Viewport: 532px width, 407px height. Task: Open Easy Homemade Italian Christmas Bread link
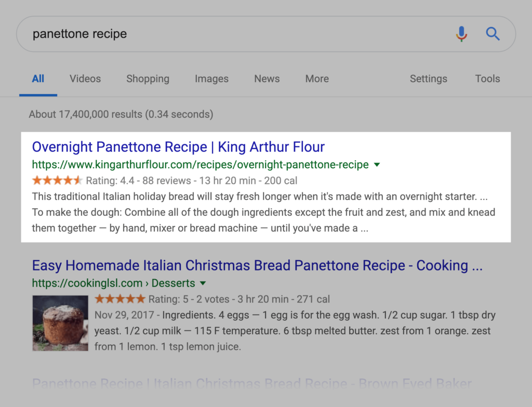tap(257, 265)
